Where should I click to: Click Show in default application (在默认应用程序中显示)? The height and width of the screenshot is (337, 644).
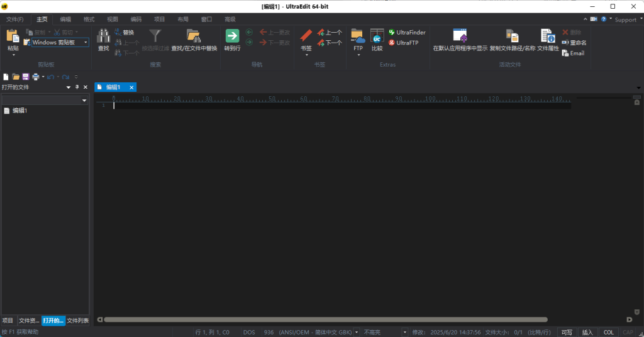pyautogui.click(x=460, y=40)
